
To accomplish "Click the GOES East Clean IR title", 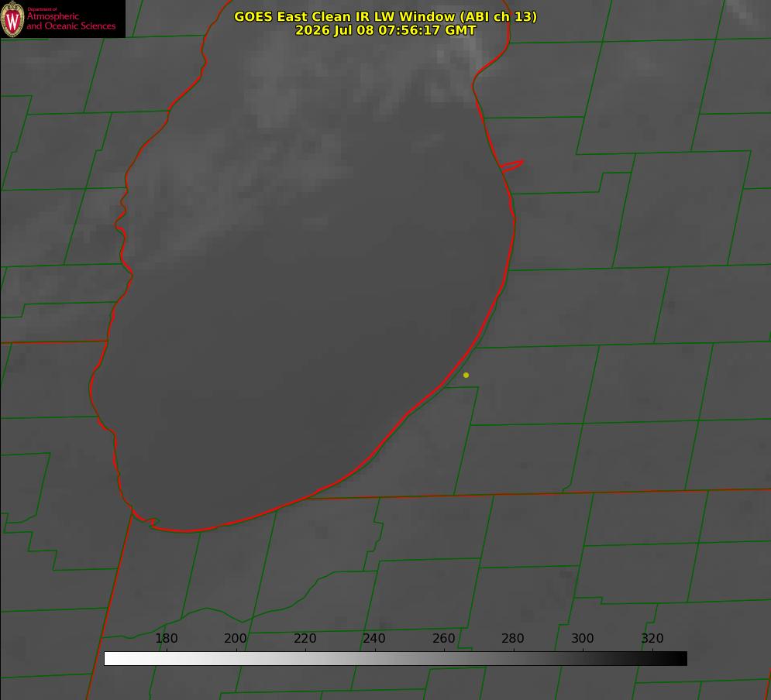I will (x=385, y=16).
